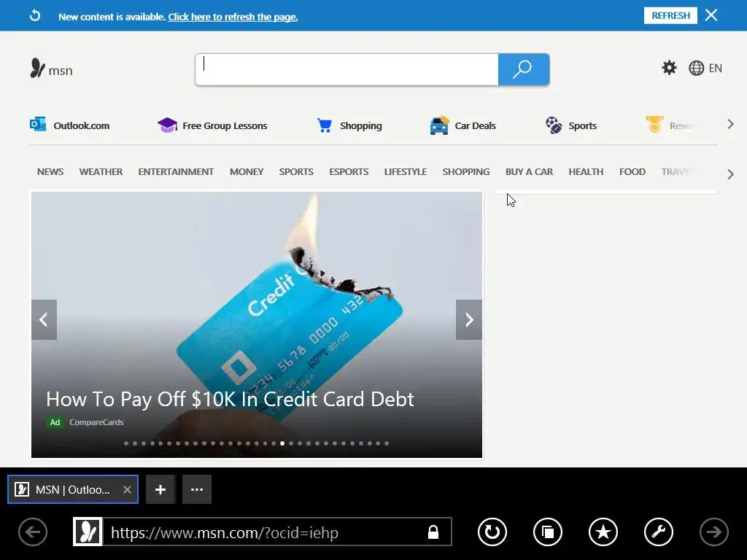Image resolution: width=747 pixels, height=560 pixels.
Task: Go to previous carousel slide arrow
Action: (x=44, y=319)
